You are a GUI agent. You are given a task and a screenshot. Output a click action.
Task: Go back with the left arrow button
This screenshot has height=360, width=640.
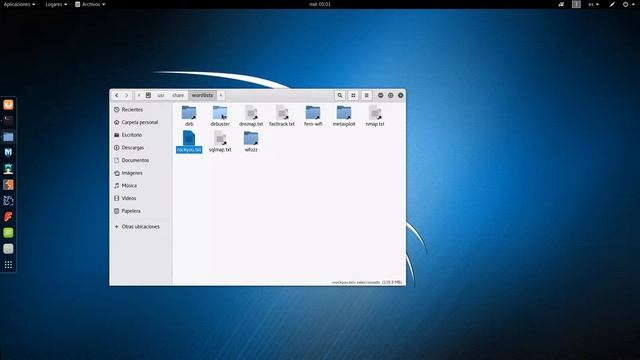[x=117, y=96]
